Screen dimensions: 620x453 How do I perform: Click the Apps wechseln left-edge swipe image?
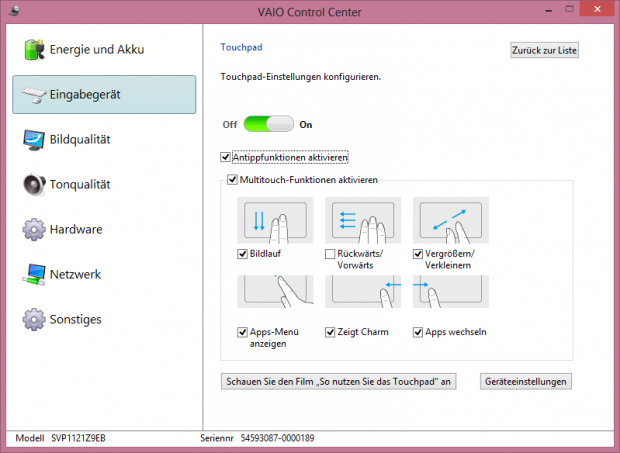tap(451, 292)
